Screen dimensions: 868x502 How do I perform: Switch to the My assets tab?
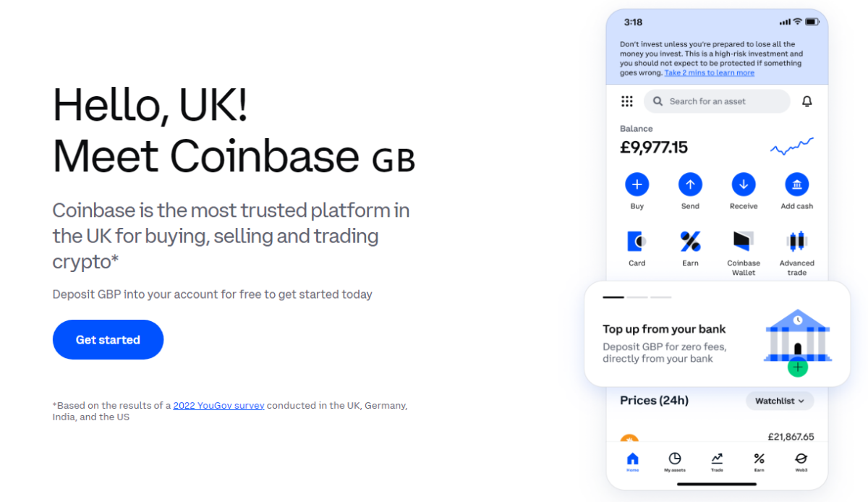coord(674,461)
